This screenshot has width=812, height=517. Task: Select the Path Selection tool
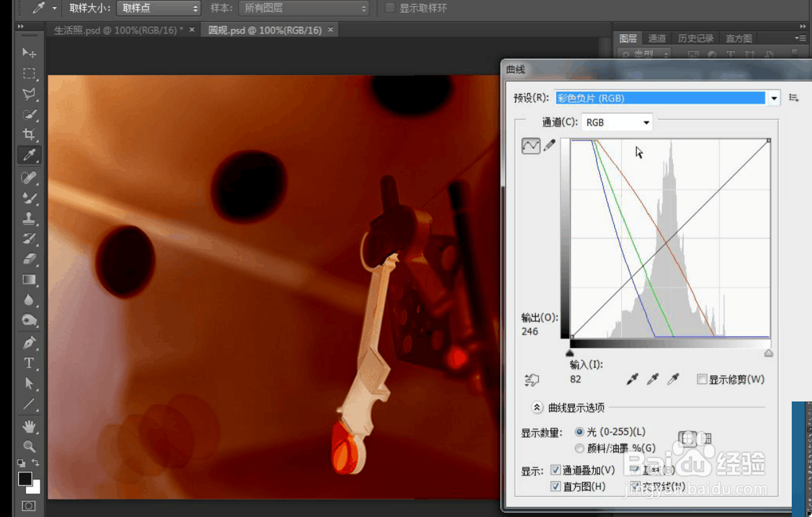pyautogui.click(x=29, y=383)
